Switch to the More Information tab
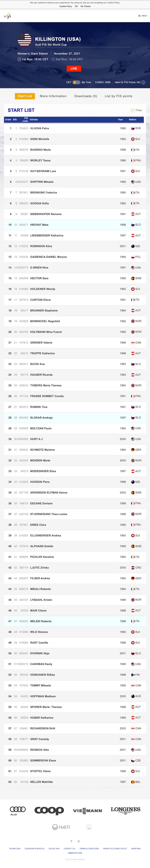This screenshot has height=868, width=150. pyautogui.click(x=53, y=96)
